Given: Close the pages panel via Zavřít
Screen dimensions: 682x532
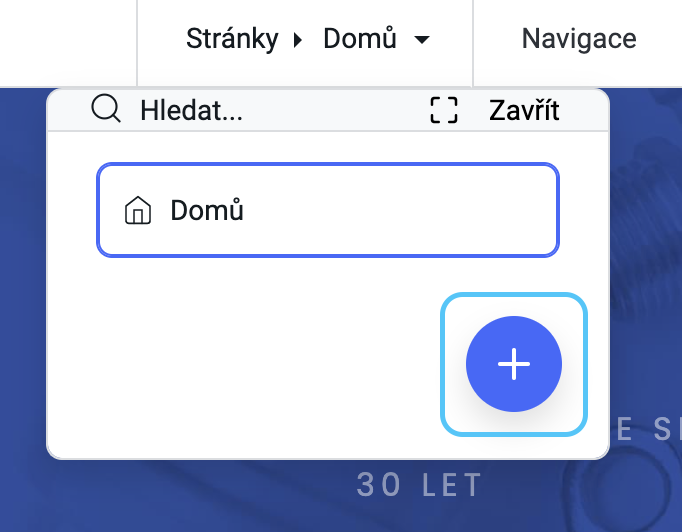Looking at the screenshot, I should (524, 110).
